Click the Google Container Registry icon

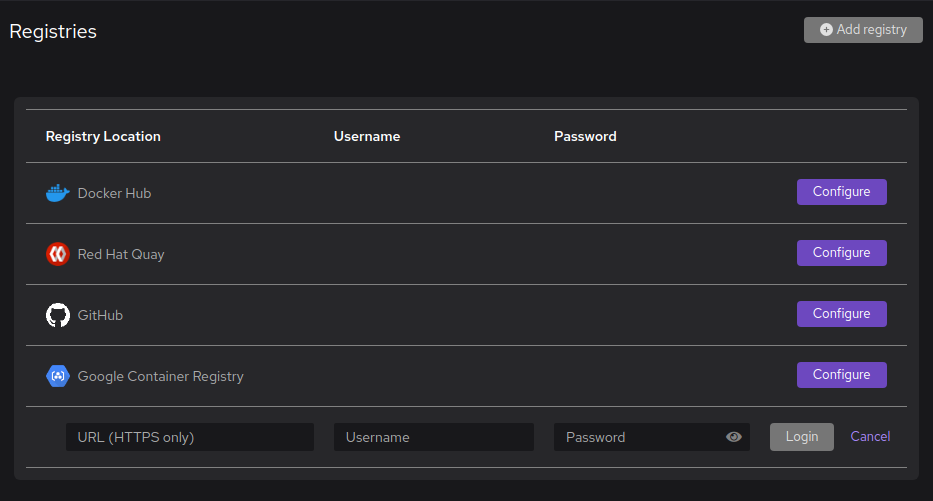tap(58, 376)
